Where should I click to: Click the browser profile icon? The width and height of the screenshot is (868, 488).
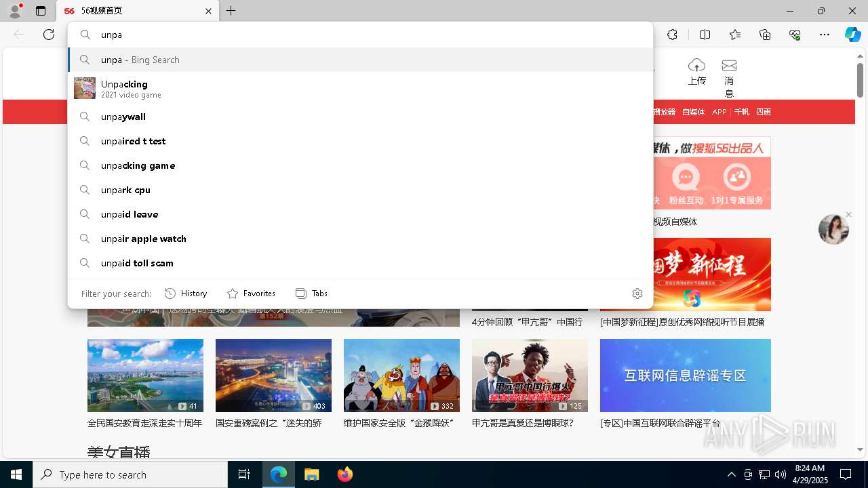click(x=14, y=11)
